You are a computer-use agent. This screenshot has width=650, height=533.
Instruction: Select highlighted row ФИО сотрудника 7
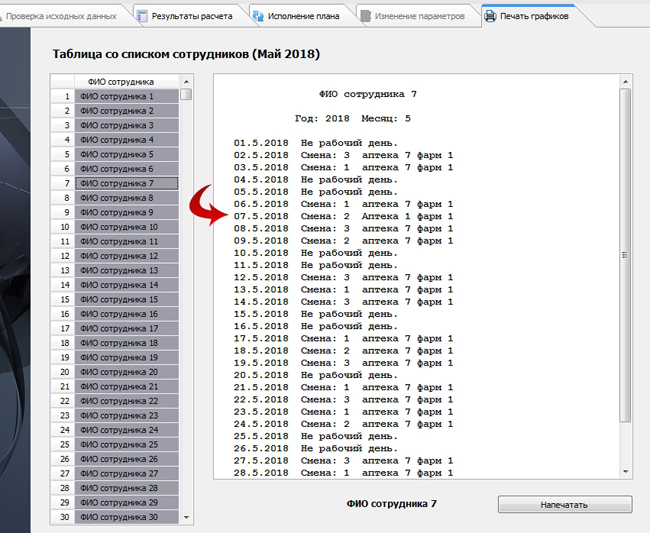[x=126, y=183]
